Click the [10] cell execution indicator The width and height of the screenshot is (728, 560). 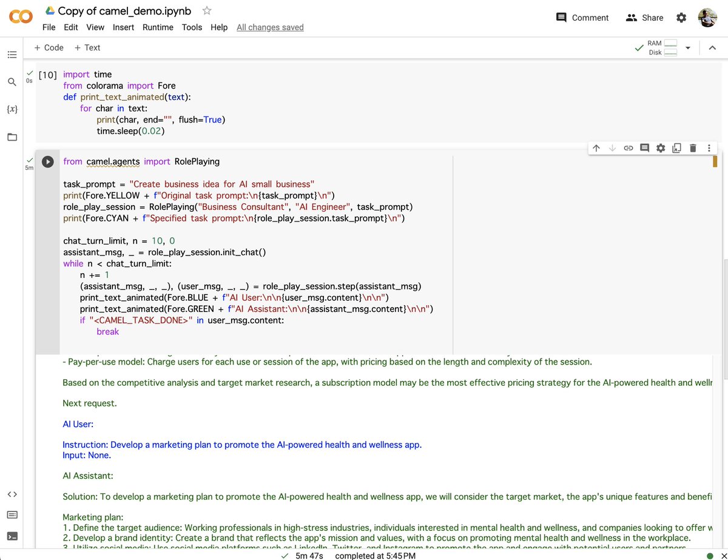coord(47,75)
